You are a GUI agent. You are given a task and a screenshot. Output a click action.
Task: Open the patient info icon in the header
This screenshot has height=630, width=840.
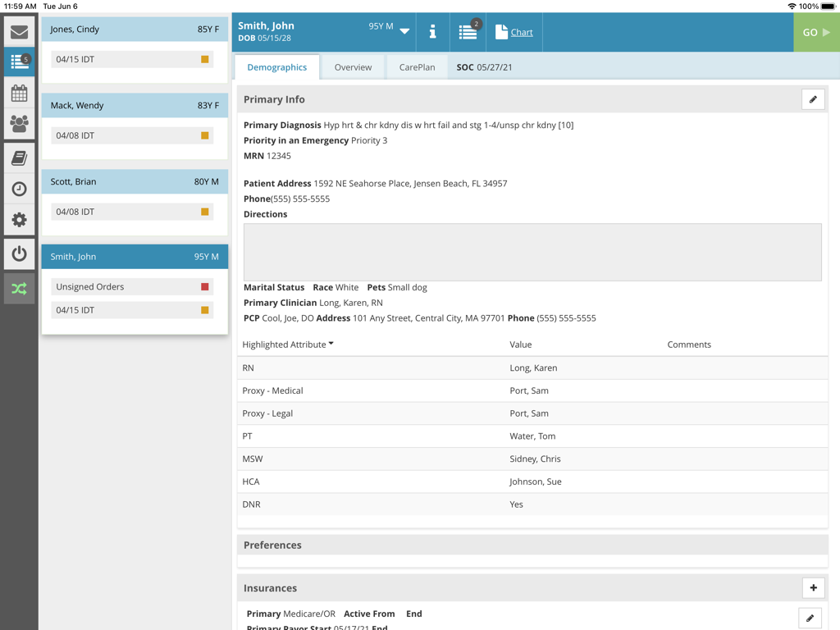433,32
